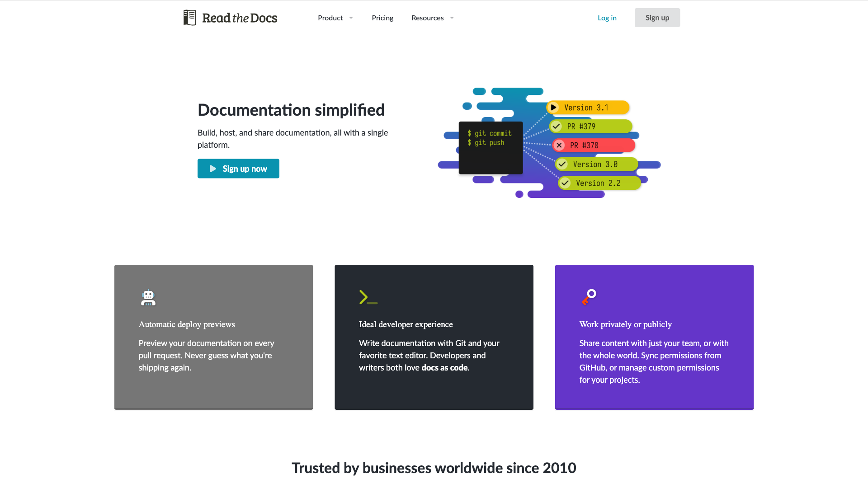
Task: Click the robot icon on deploy previews card
Action: (x=148, y=298)
